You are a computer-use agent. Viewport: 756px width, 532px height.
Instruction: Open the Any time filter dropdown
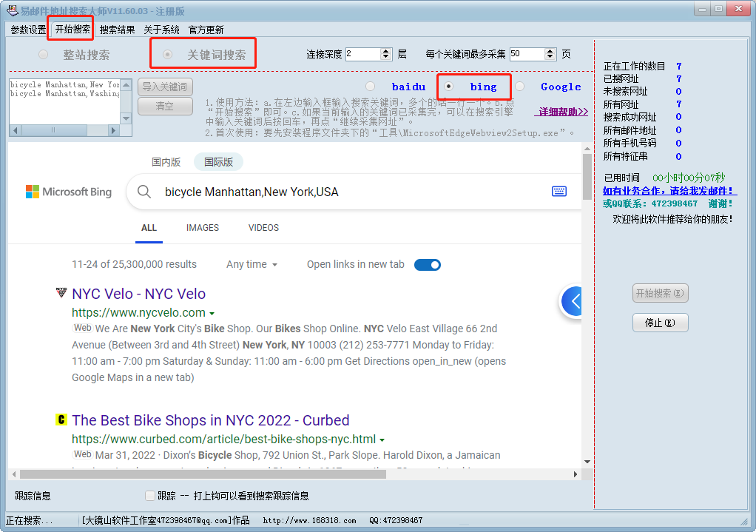point(252,264)
